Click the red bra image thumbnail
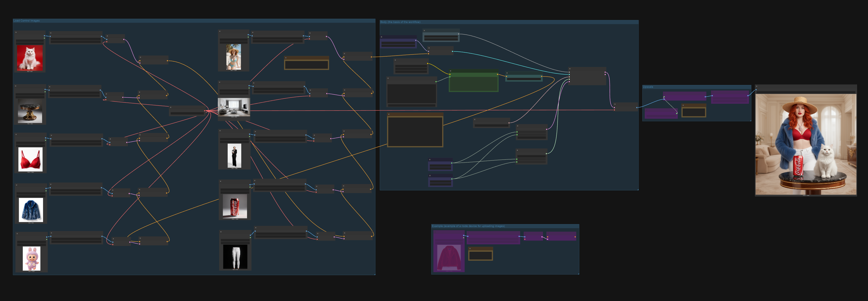This screenshot has height=301, width=868. 30,159
